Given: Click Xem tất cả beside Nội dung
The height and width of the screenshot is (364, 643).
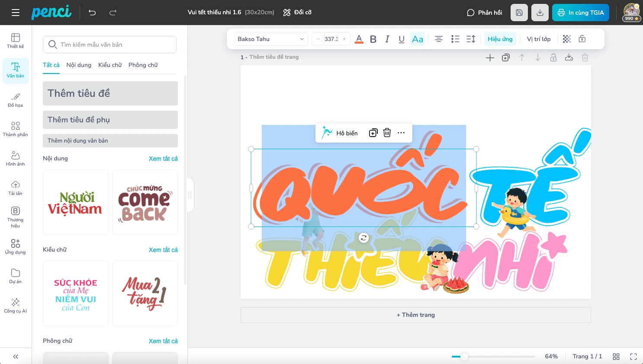Looking at the screenshot, I should click(x=163, y=159).
